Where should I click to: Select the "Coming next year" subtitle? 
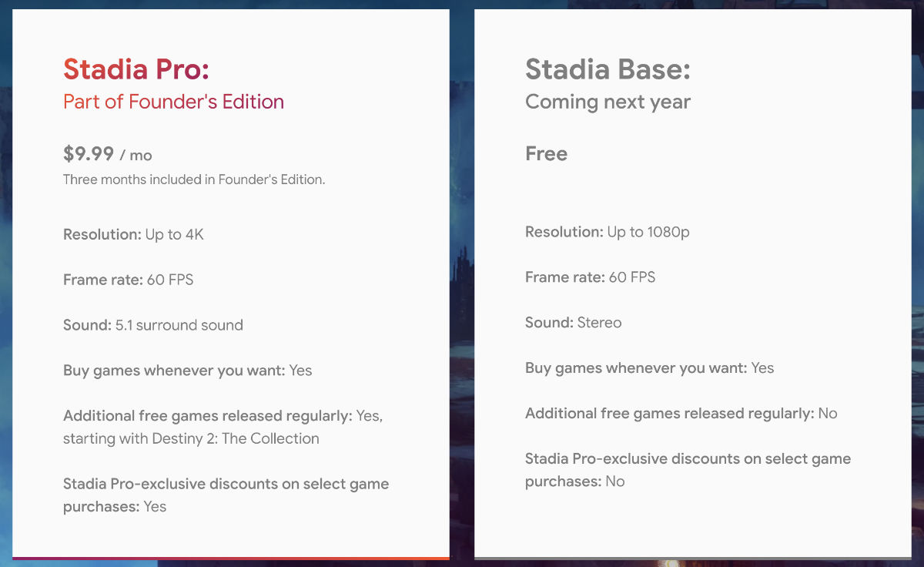(x=608, y=102)
